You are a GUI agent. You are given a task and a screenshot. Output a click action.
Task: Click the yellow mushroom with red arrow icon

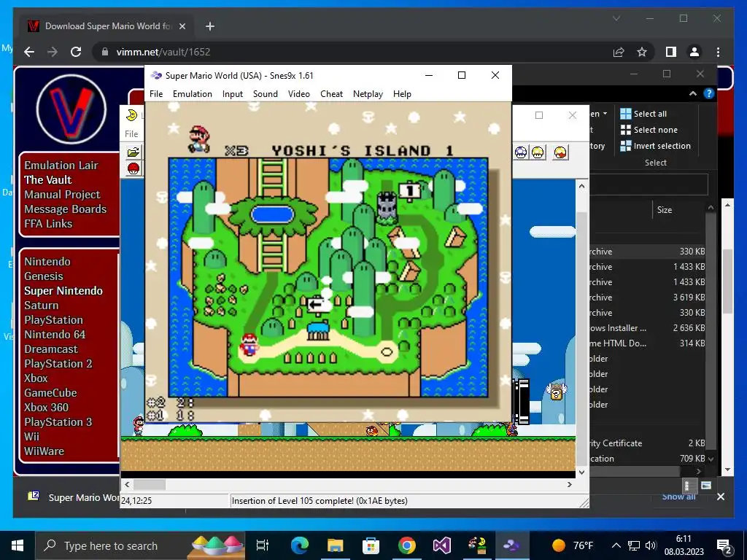click(x=561, y=153)
